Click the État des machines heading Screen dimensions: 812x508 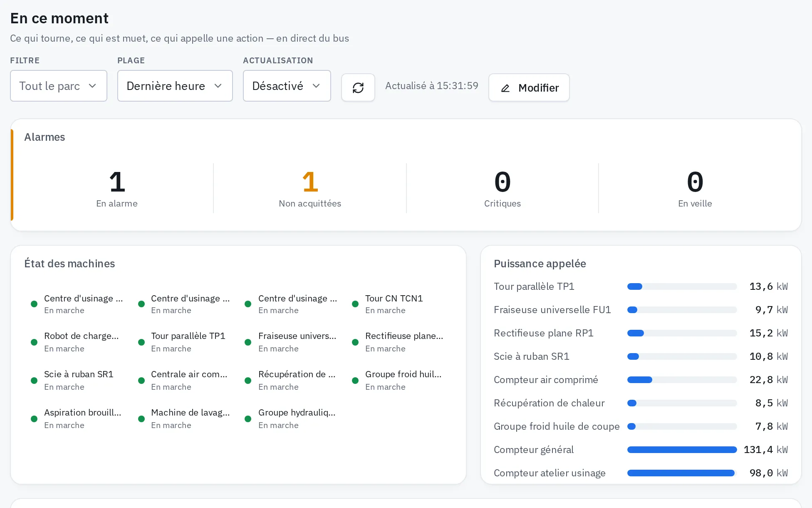(69, 264)
